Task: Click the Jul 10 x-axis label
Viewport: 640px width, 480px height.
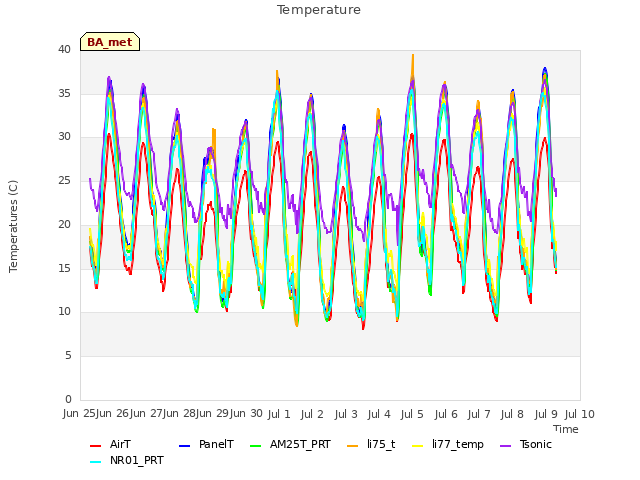Action: (x=580, y=414)
